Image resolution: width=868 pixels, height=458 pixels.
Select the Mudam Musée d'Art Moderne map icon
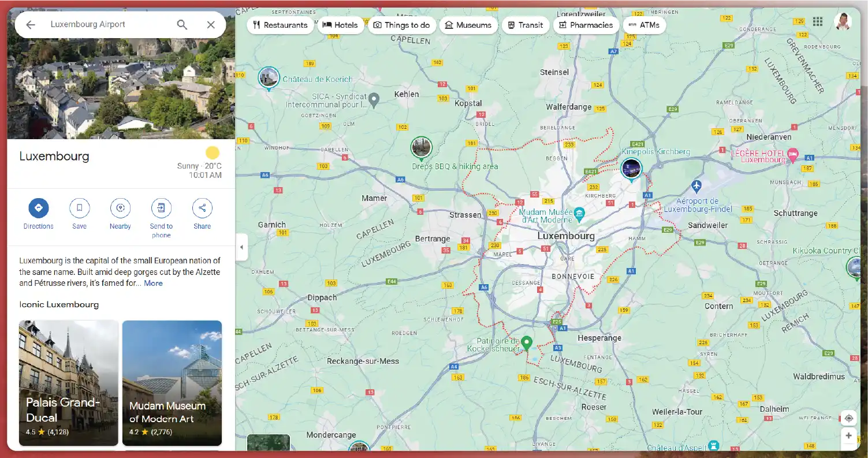pos(580,215)
